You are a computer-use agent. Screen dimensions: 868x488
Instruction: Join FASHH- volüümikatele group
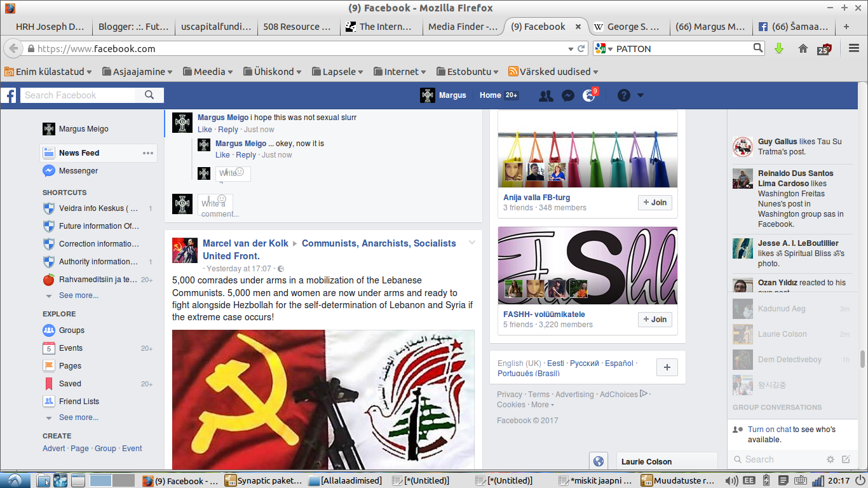click(x=655, y=320)
